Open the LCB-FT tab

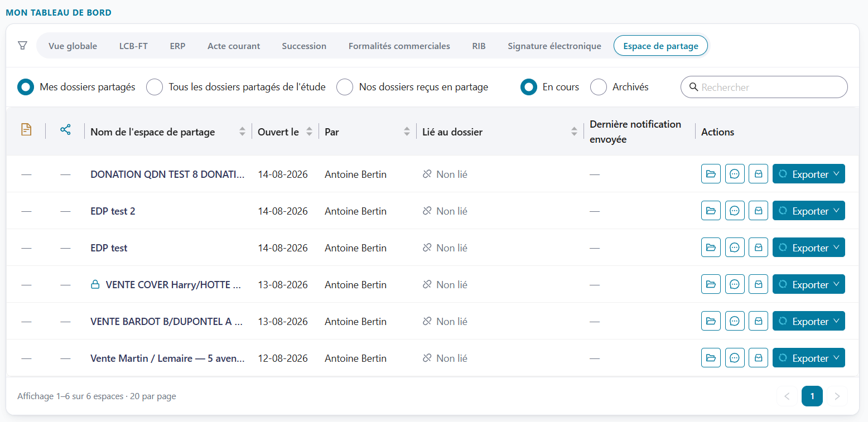[x=133, y=46]
